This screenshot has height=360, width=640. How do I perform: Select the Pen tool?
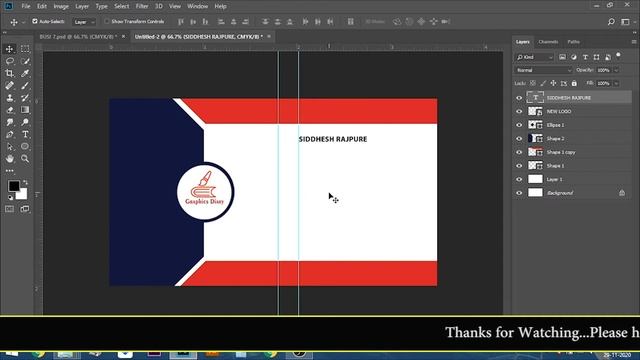(x=9, y=134)
